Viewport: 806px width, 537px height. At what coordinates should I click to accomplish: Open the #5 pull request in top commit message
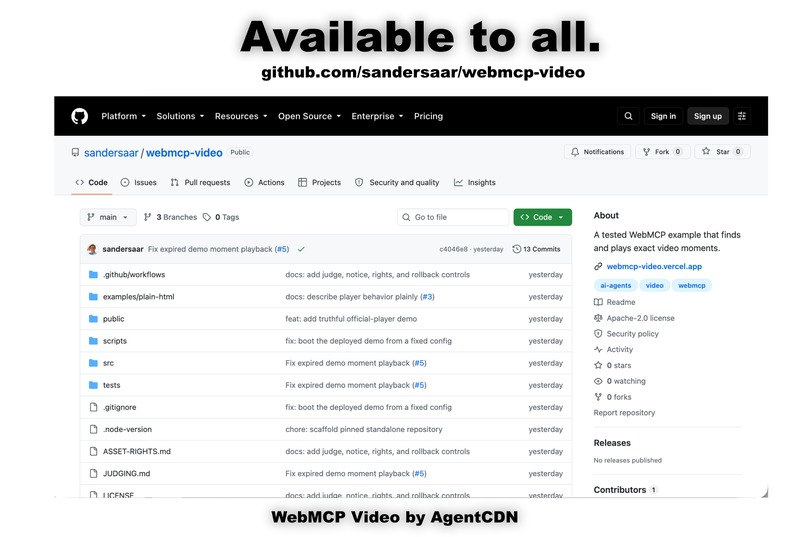tap(282, 249)
